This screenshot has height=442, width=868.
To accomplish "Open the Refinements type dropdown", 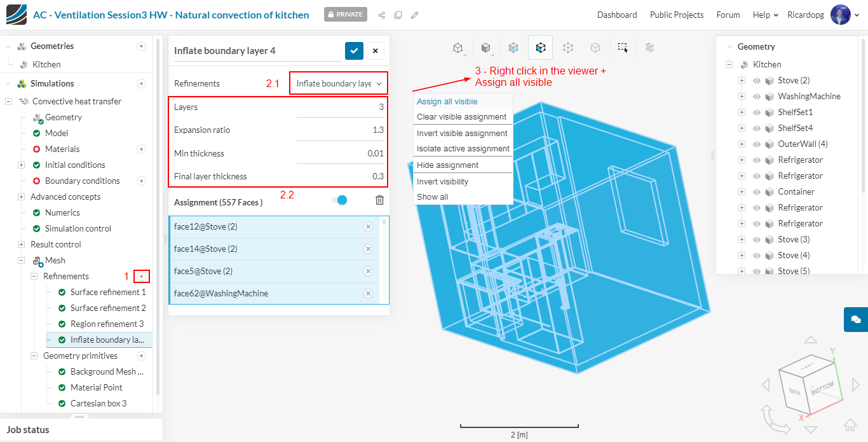I will point(338,83).
